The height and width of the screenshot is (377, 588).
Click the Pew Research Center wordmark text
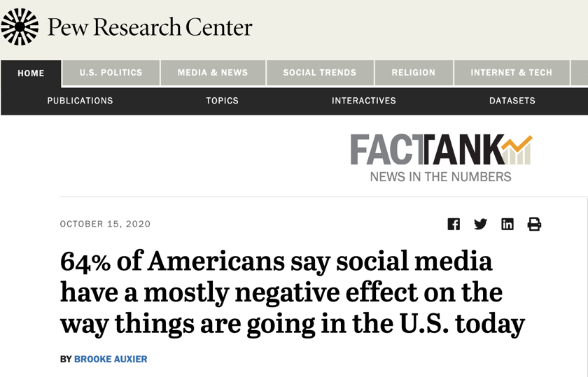[150, 27]
